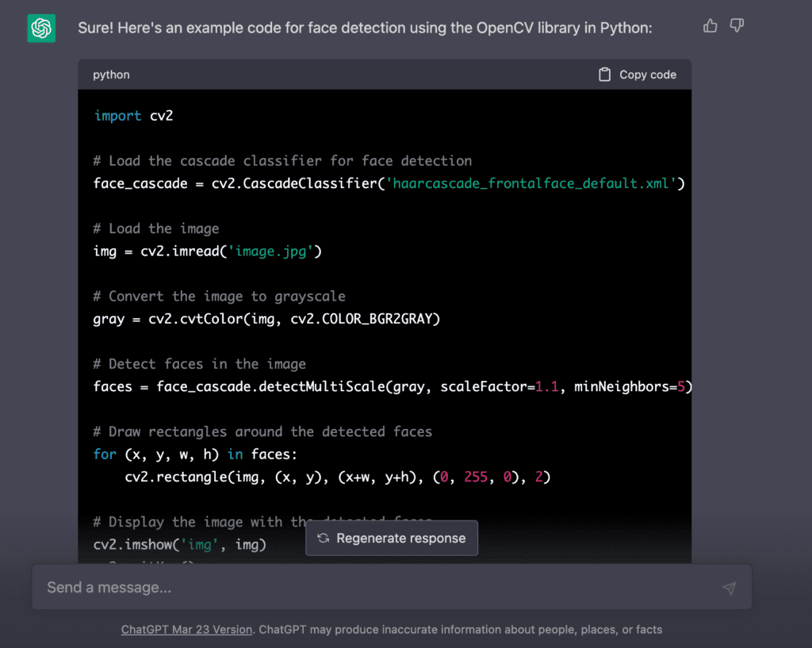Click the clipboard icon beside Copy code
This screenshot has width=812, height=648.
tap(604, 75)
